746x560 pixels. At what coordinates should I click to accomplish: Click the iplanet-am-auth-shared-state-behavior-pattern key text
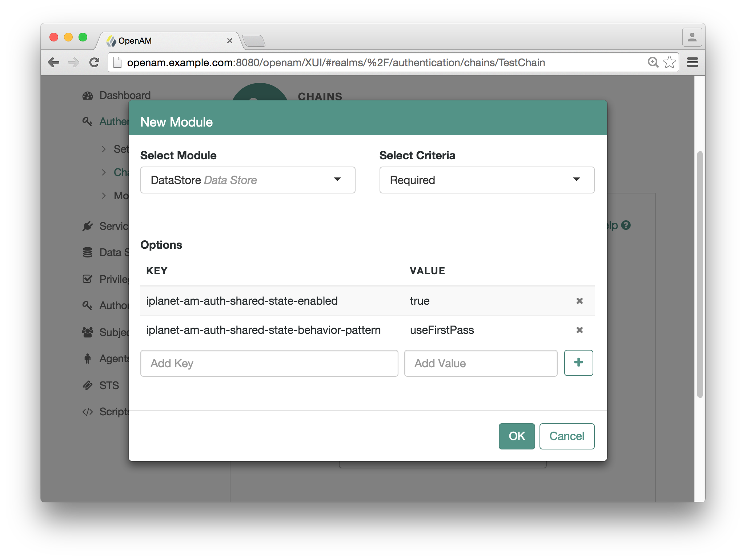tap(263, 330)
